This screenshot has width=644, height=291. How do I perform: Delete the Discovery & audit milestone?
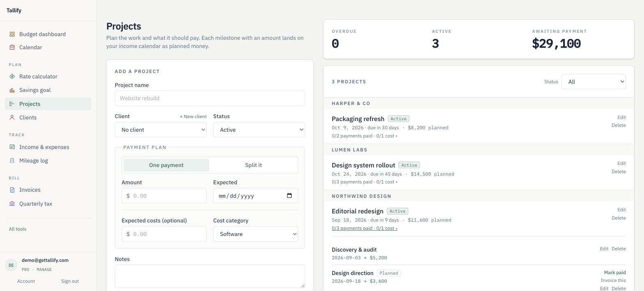[x=619, y=249]
